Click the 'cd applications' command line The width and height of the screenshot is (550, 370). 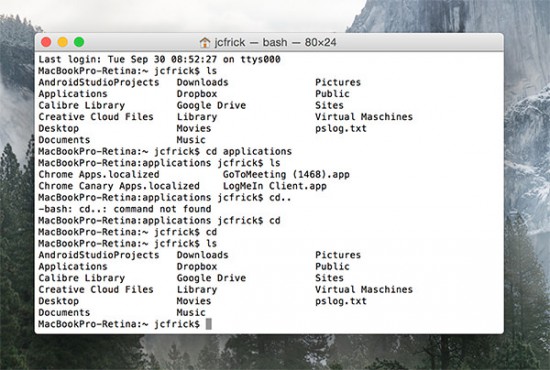click(x=165, y=152)
